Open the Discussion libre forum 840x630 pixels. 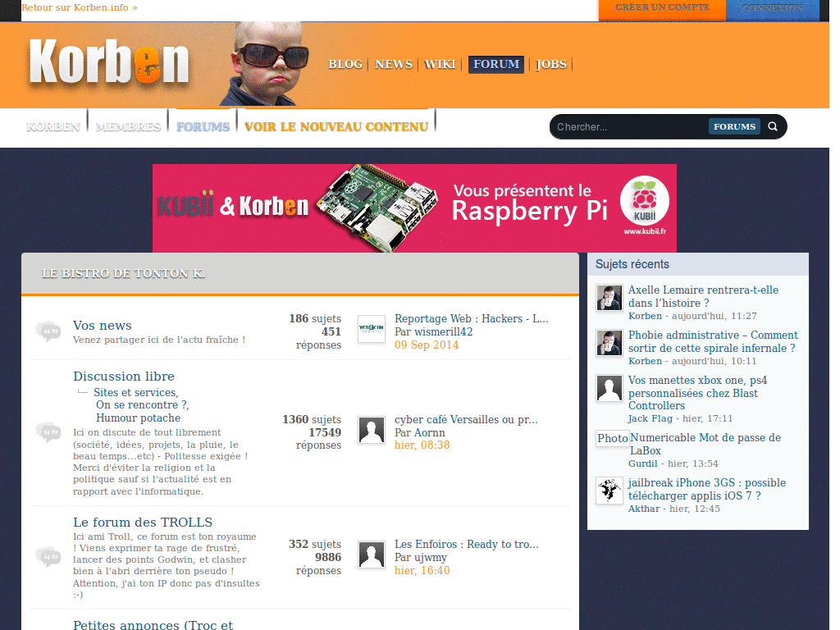124,376
